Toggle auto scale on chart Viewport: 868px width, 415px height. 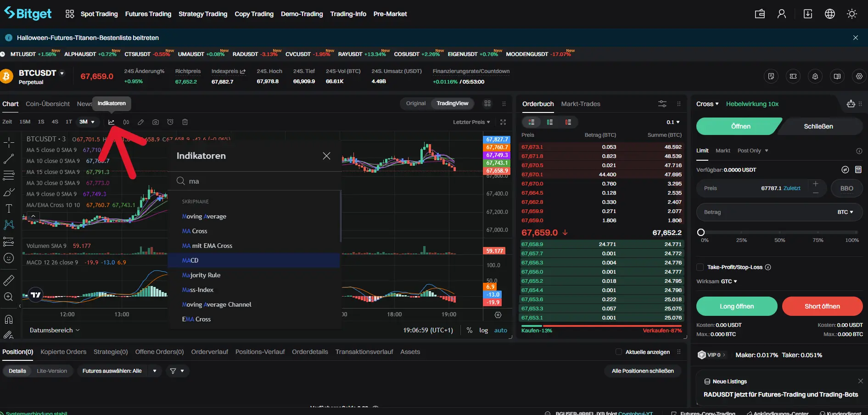501,331
